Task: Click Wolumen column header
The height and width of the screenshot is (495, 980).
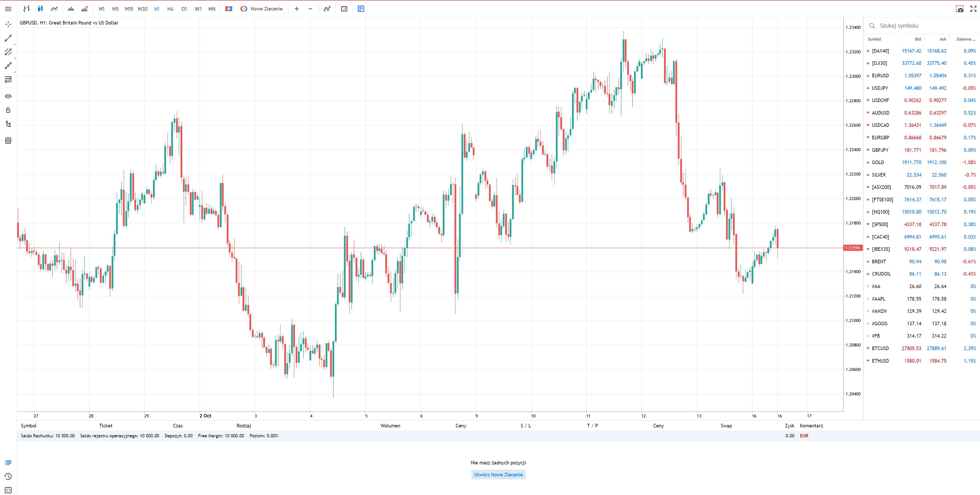Action: pyautogui.click(x=390, y=426)
